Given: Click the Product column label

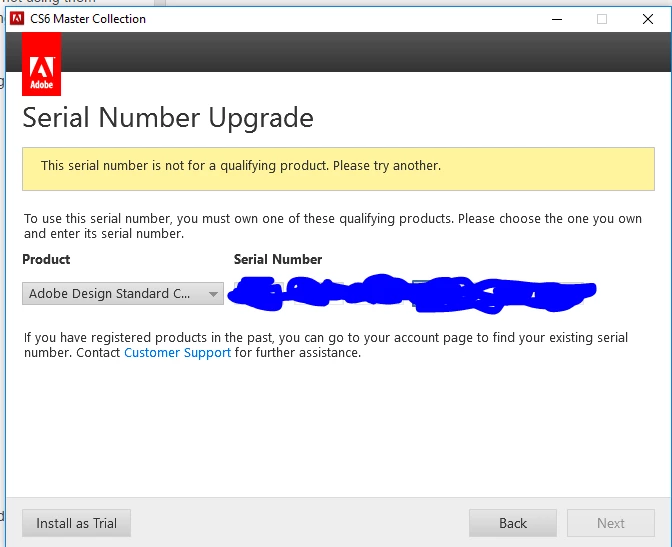Looking at the screenshot, I should 46,259.
